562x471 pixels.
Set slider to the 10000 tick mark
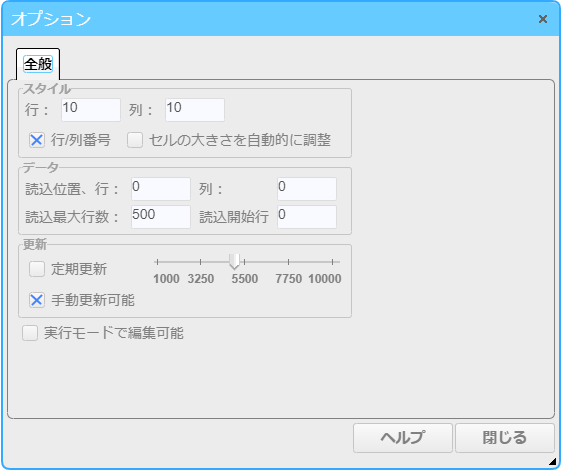(x=333, y=262)
